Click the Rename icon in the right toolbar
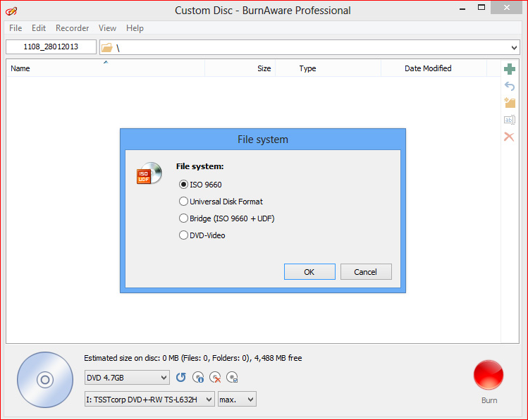 point(510,120)
